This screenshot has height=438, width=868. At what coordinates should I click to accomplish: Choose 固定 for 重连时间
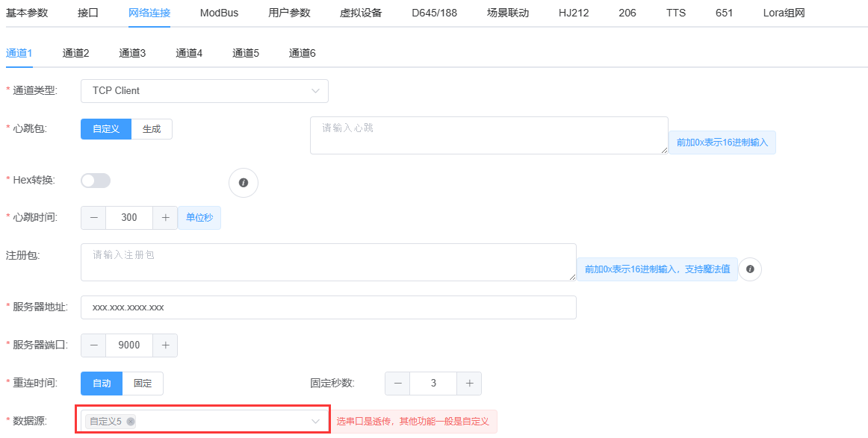143,384
